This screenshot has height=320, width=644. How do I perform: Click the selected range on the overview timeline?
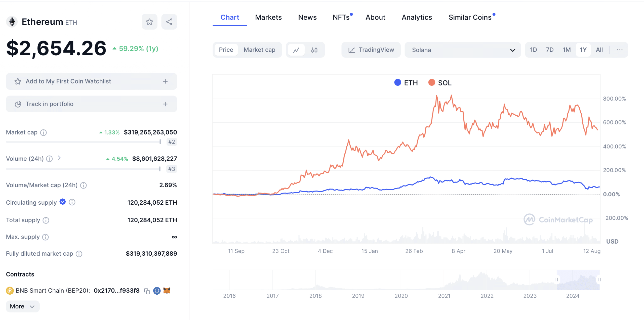point(578,280)
